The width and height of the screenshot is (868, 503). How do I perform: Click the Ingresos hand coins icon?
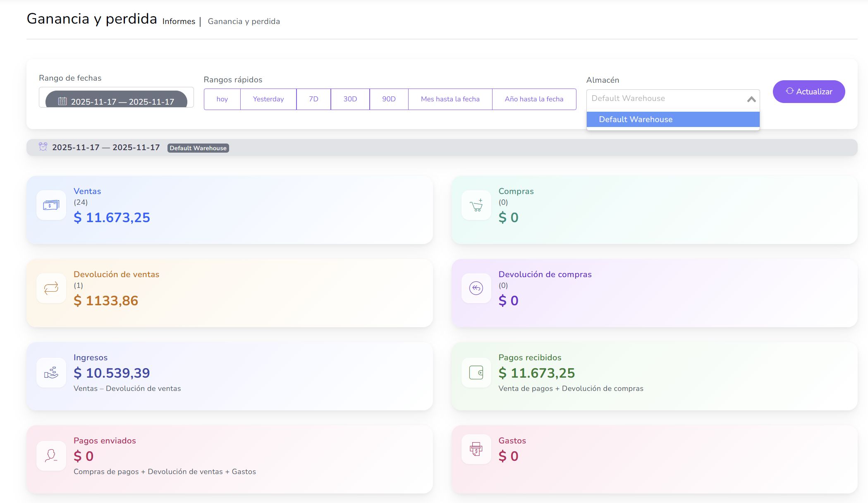51,373
